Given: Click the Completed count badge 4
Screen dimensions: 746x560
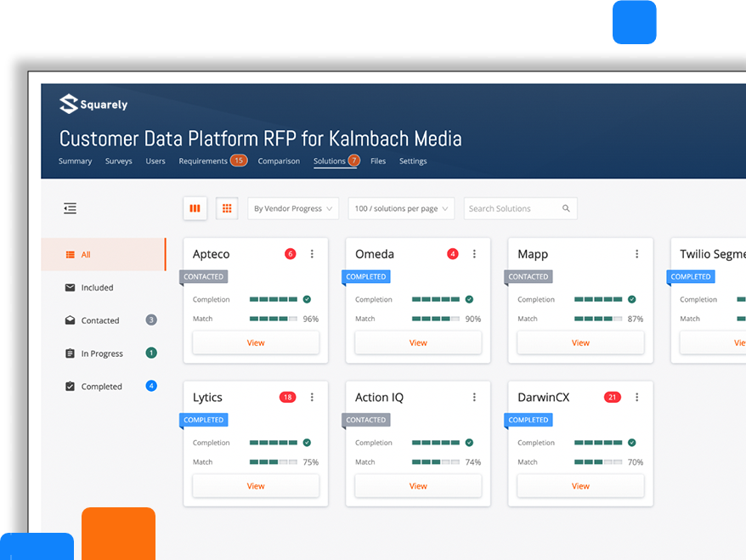Looking at the screenshot, I should coord(151,386).
